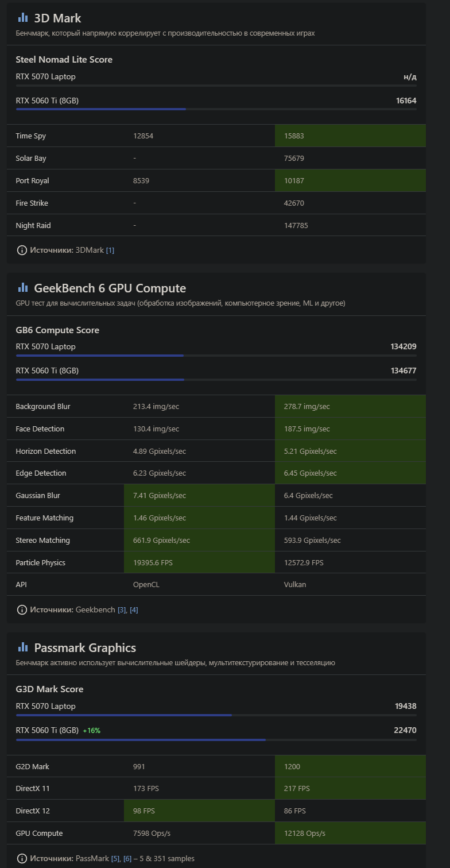450x868 pixels.
Task: Select the DirectX 12 98 FPS cell
Action: pyautogui.click(x=199, y=811)
